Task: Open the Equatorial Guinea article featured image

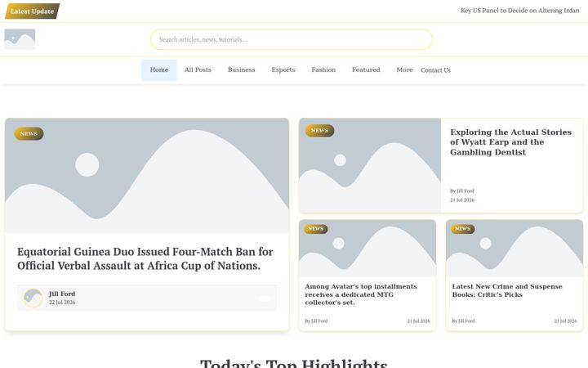Action: tap(147, 176)
